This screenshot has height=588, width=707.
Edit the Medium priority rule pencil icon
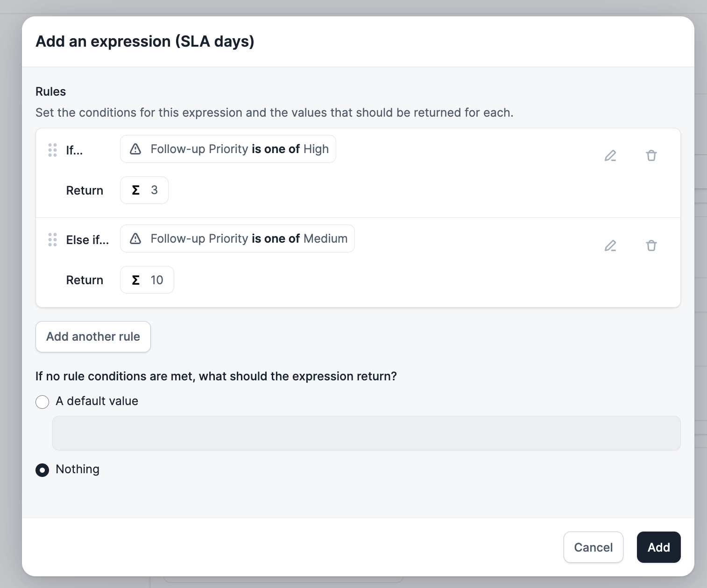pyautogui.click(x=610, y=245)
